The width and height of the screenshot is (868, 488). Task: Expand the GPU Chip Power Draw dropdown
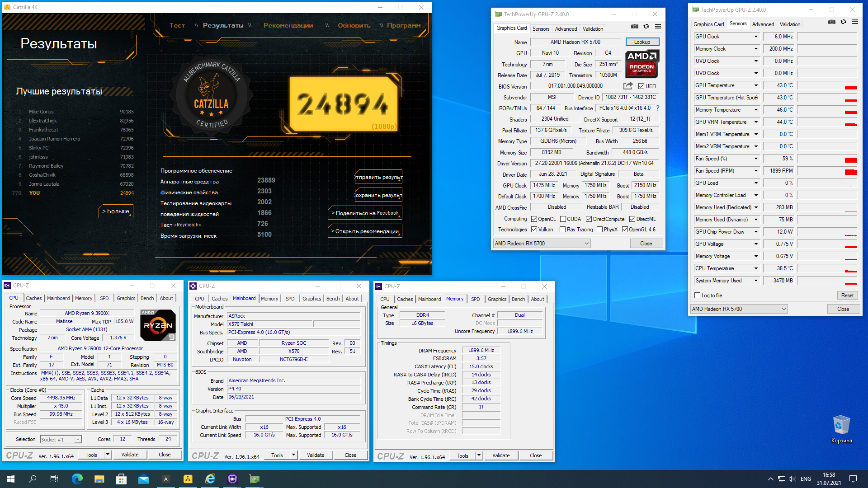756,232
